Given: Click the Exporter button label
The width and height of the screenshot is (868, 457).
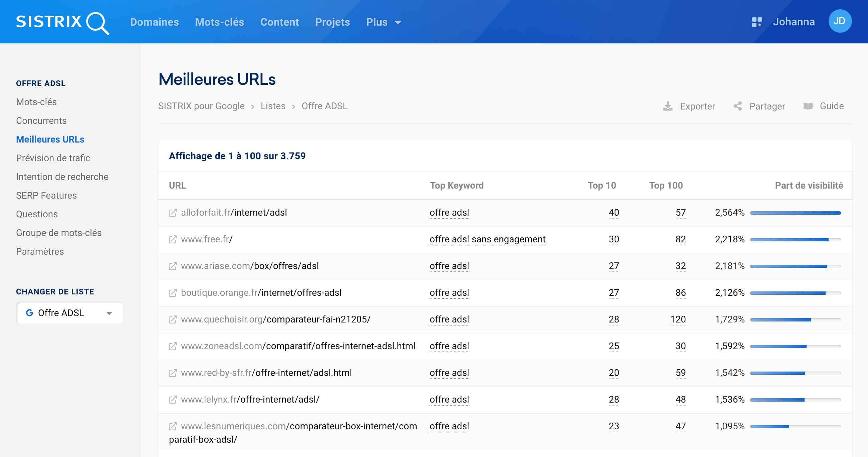Looking at the screenshot, I should pyautogui.click(x=697, y=106).
